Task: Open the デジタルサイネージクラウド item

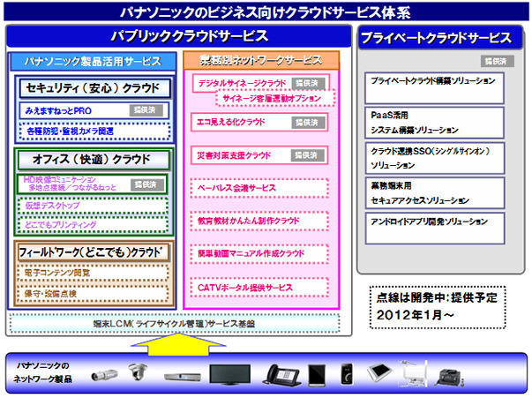Action: click(260, 83)
